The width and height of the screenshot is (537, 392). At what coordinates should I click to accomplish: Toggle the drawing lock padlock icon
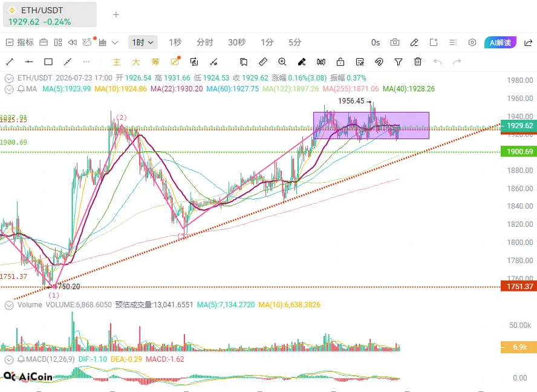(340, 62)
